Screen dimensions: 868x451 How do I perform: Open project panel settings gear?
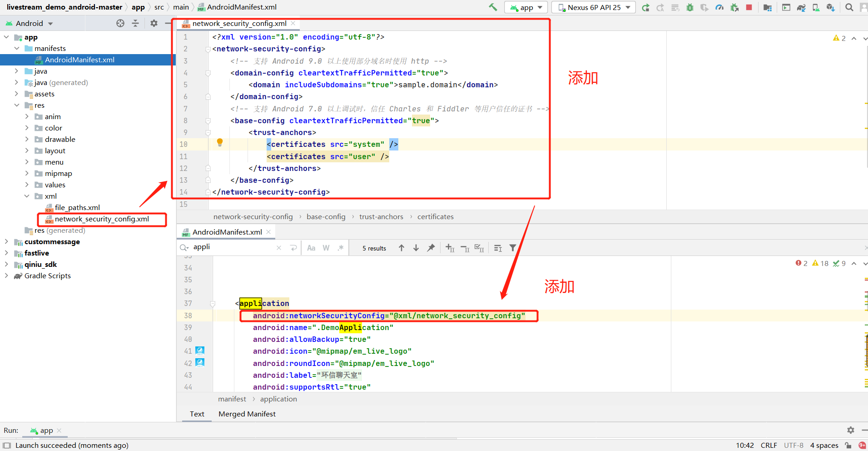[154, 23]
